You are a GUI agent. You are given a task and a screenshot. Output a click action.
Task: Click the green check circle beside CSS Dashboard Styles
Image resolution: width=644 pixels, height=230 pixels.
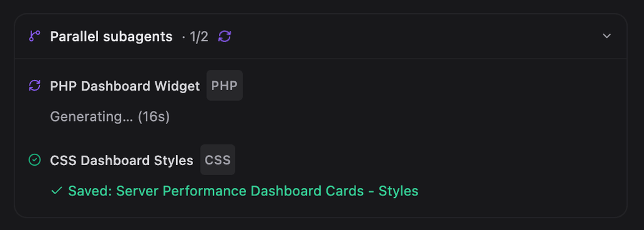pyautogui.click(x=35, y=160)
